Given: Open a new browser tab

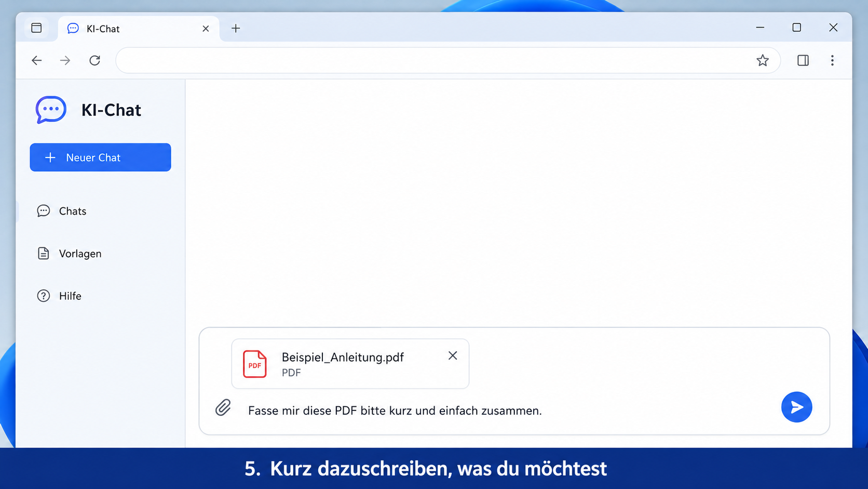Looking at the screenshot, I should [236, 29].
